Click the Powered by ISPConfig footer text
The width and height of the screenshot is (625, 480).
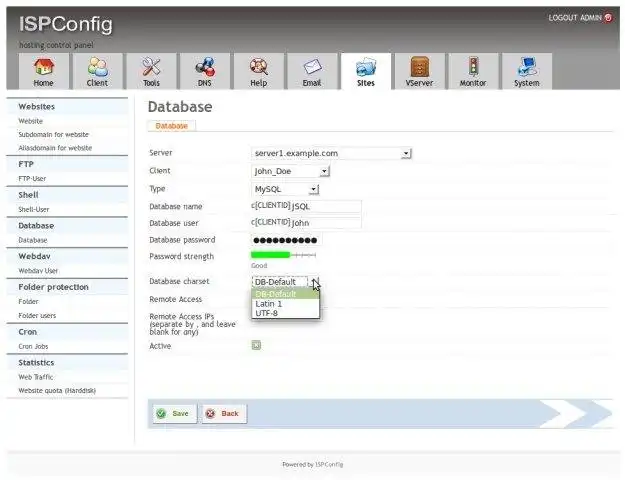coord(312,464)
